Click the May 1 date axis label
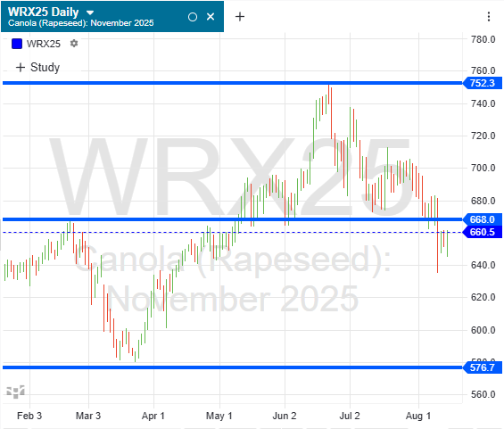Screen dimensions: 504x429 (x=219, y=416)
